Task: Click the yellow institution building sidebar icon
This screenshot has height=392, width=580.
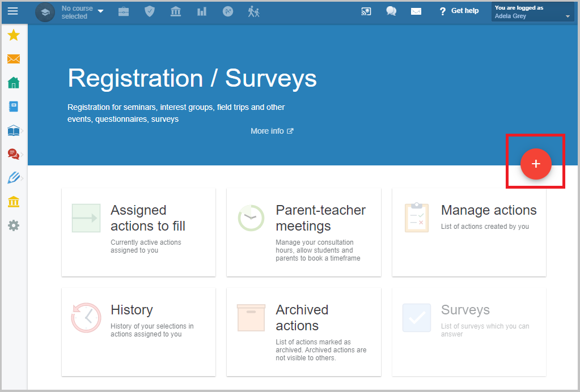Action: (14, 202)
